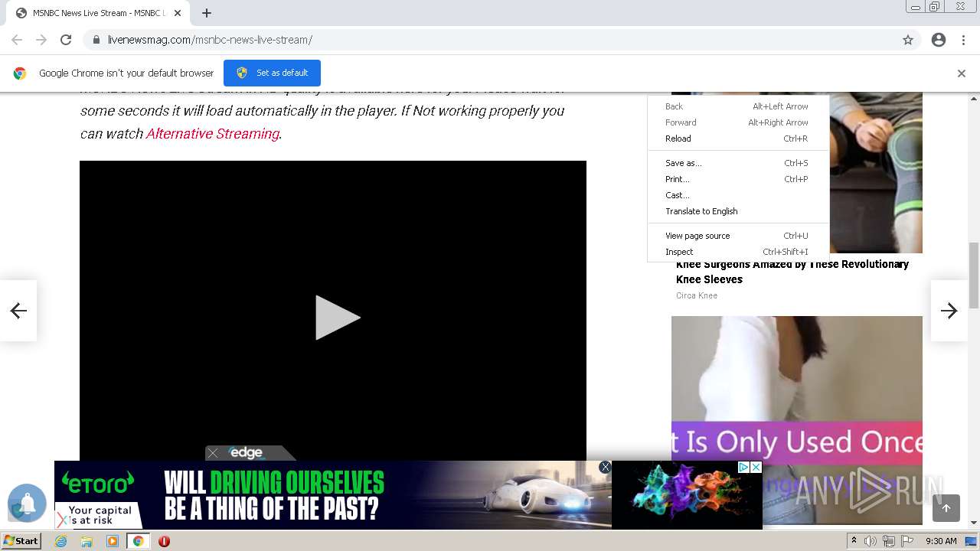This screenshot has height=551, width=980.
Task: Open the AdChoices info icon
Action: click(x=743, y=467)
